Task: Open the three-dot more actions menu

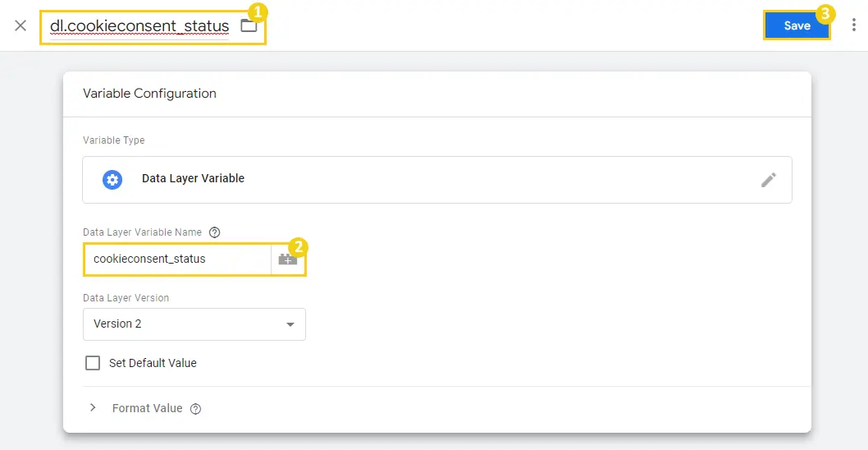Action: point(853,25)
